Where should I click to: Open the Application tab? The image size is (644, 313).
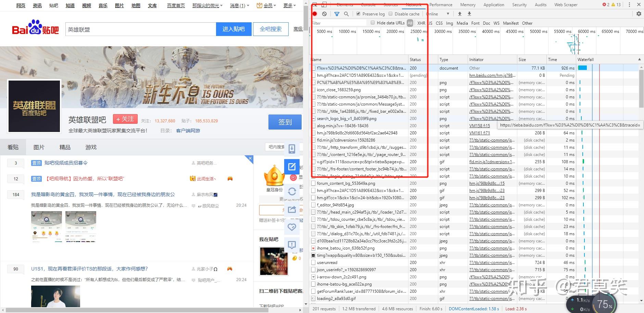pyautogui.click(x=494, y=5)
